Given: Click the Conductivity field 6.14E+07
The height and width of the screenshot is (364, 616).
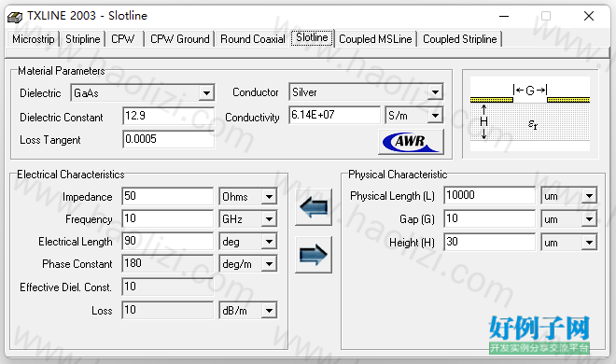Looking at the screenshot, I should [x=334, y=115].
